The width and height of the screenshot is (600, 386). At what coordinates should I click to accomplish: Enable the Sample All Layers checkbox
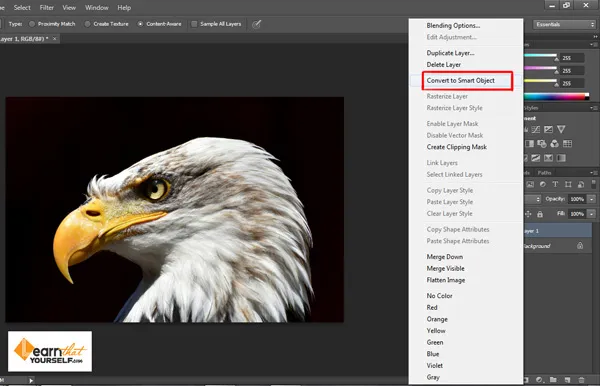[x=194, y=24]
